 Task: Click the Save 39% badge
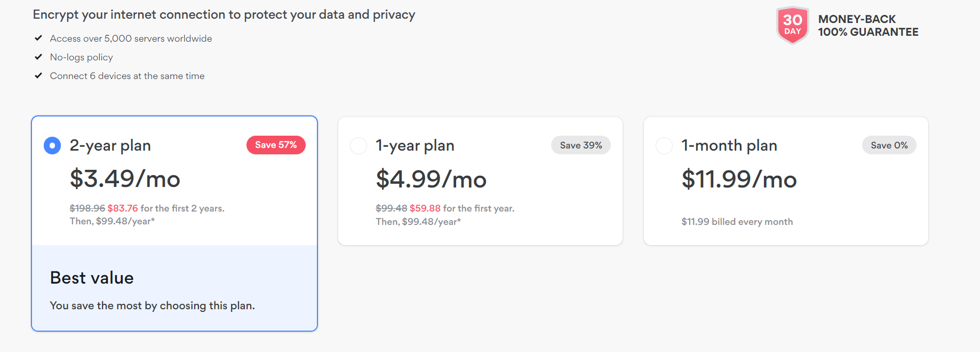pos(581,145)
